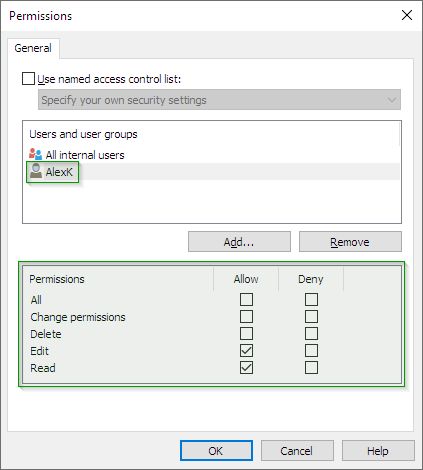The width and height of the screenshot is (423, 470).
Task: Click the Permissions column header
Action: (118, 279)
